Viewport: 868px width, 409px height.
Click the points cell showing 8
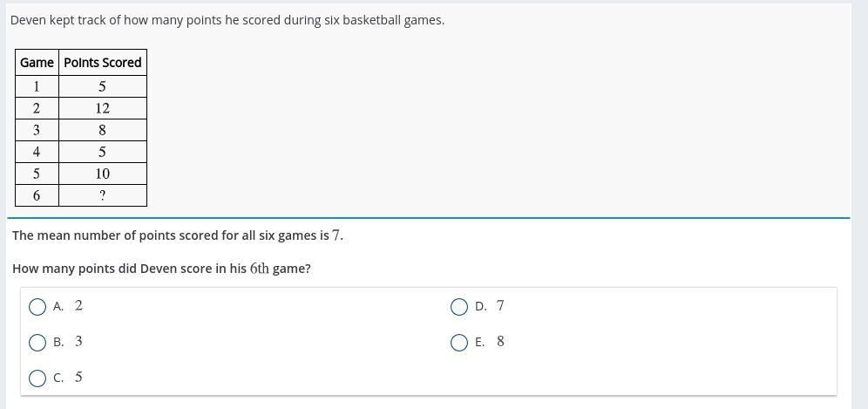tap(102, 130)
